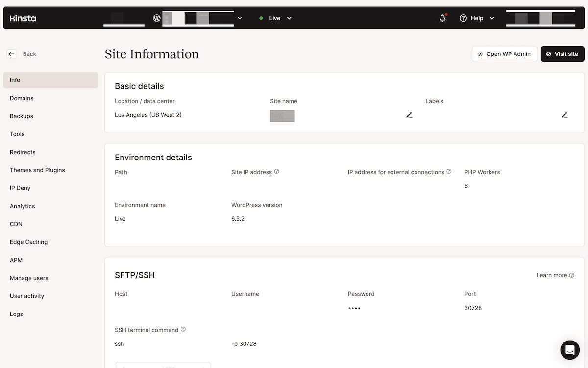Click the Environment name value Live

pos(120,219)
